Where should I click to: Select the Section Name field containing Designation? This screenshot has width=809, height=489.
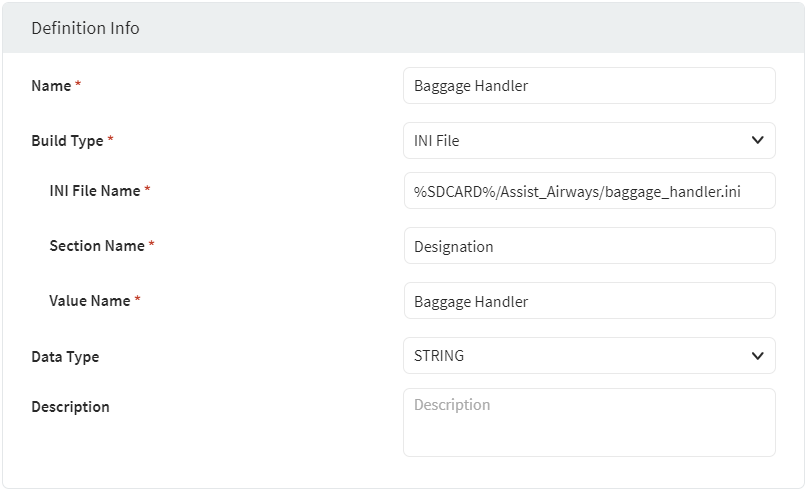click(589, 246)
